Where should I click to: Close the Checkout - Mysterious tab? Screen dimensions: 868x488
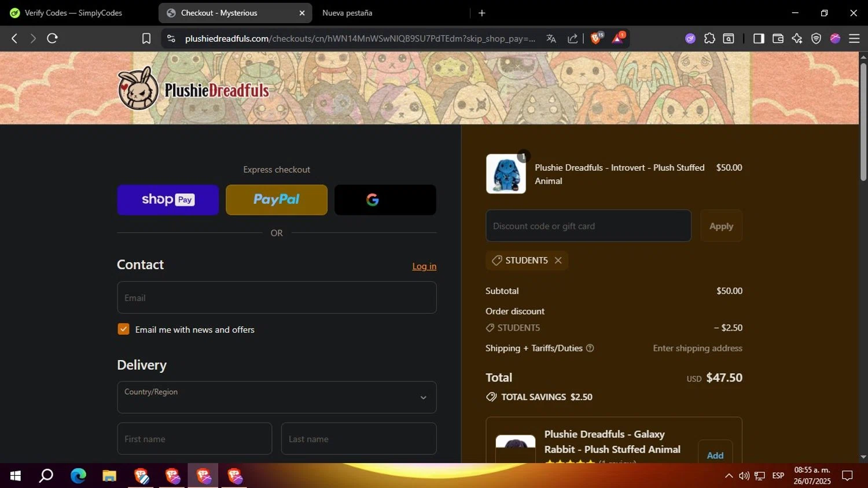tap(302, 13)
